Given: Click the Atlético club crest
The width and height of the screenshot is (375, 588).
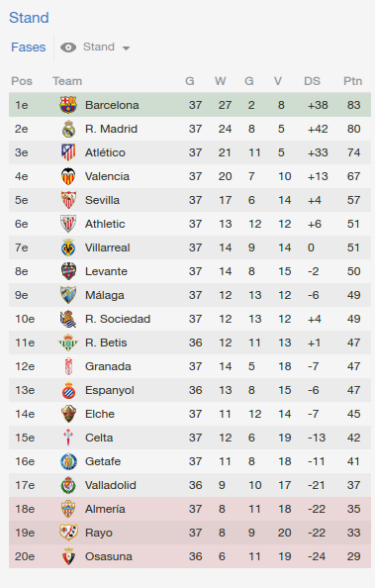Looking at the screenshot, I should pyautogui.click(x=68, y=152).
